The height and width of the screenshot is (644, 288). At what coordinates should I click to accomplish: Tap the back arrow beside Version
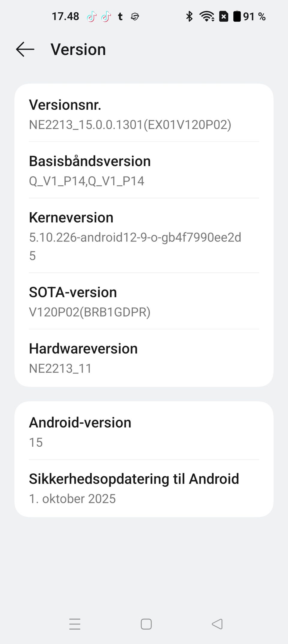click(x=25, y=49)
